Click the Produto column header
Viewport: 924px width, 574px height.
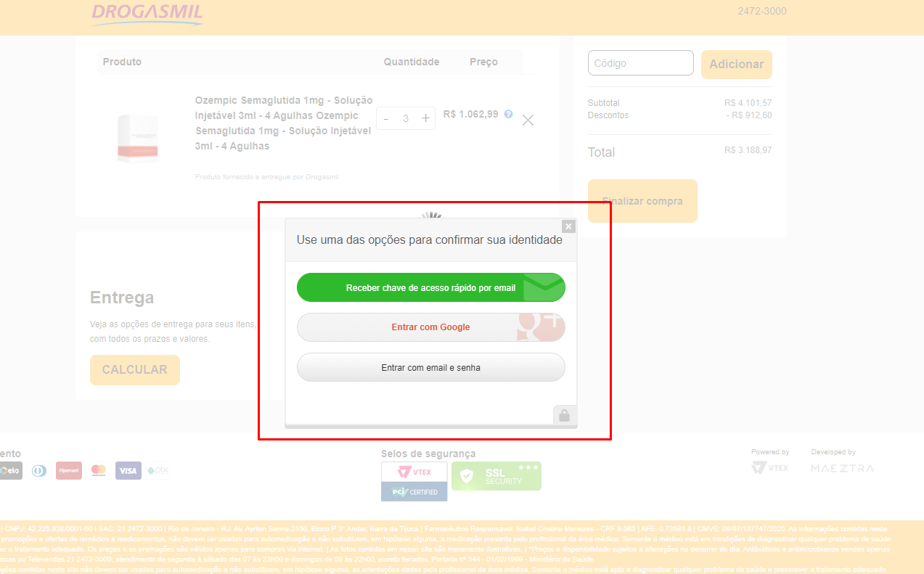point(122,62)
